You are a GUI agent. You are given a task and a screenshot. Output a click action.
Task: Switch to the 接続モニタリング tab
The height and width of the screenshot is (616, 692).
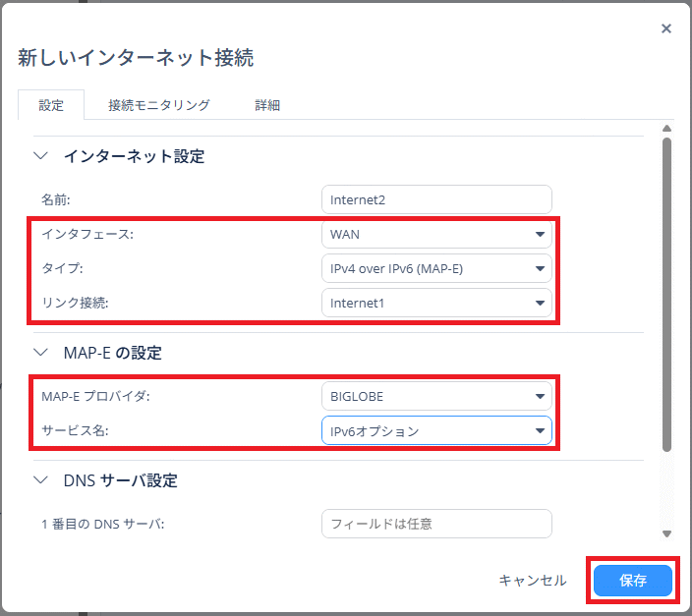pos(158,105)
